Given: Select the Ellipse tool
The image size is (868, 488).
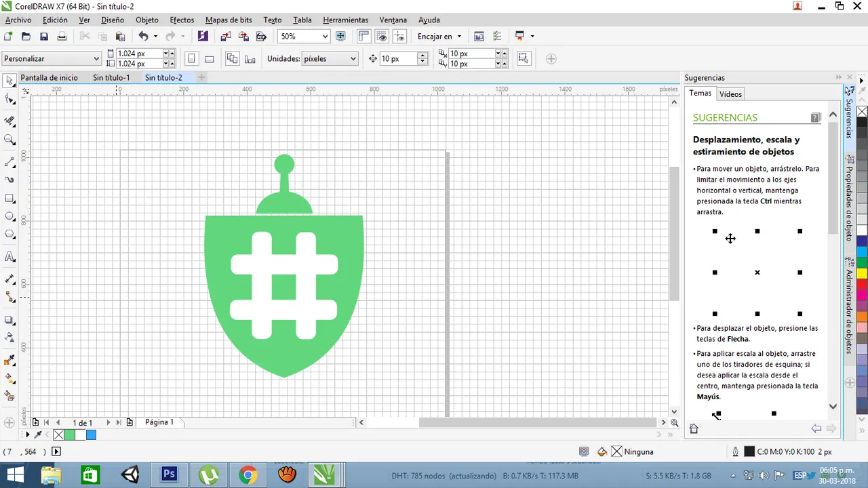Looking at the screenshot, I should click(x=9, y=217).
